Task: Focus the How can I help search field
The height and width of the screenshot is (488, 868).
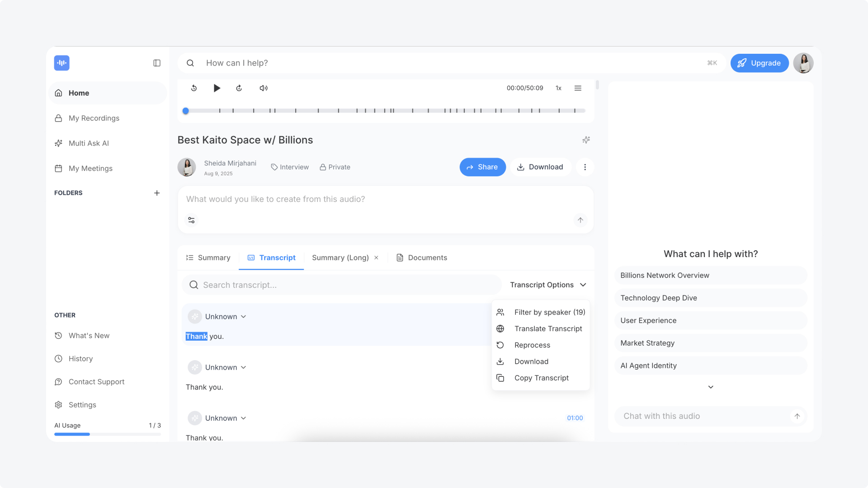Action: click(x=452, y=63)
